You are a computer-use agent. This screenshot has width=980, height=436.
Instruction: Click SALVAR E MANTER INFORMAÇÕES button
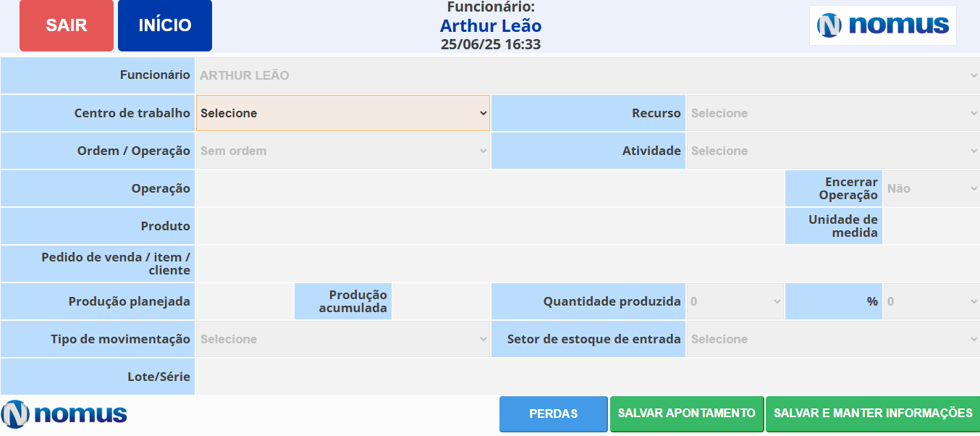coord(872,413)
